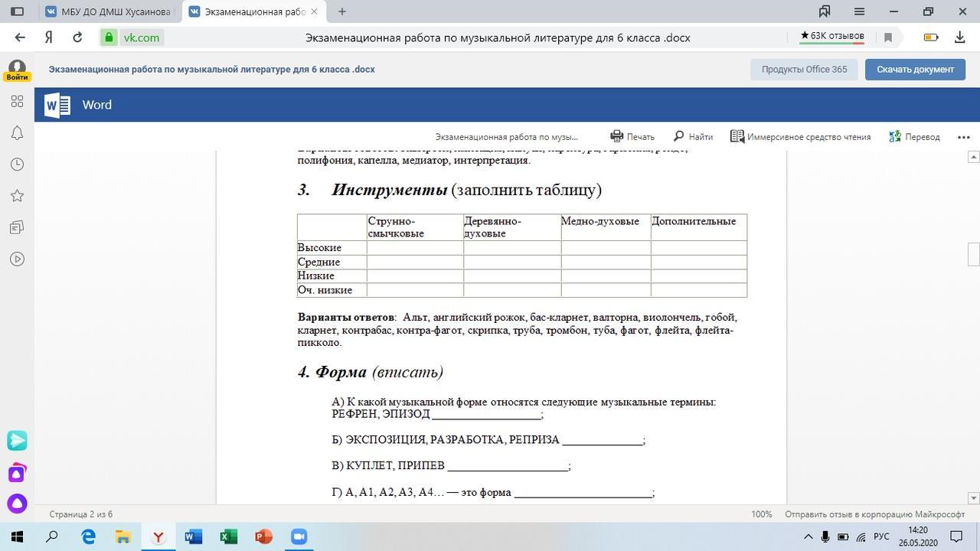Open the bookmarks collection icon in title bar
The height and width of the screenshot is (551, 980).
tap(825, 11)
